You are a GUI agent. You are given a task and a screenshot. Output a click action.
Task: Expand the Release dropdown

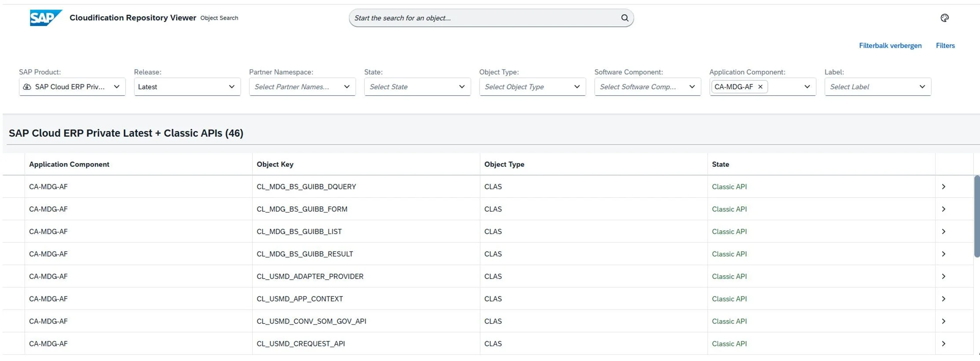coord(232,87)
